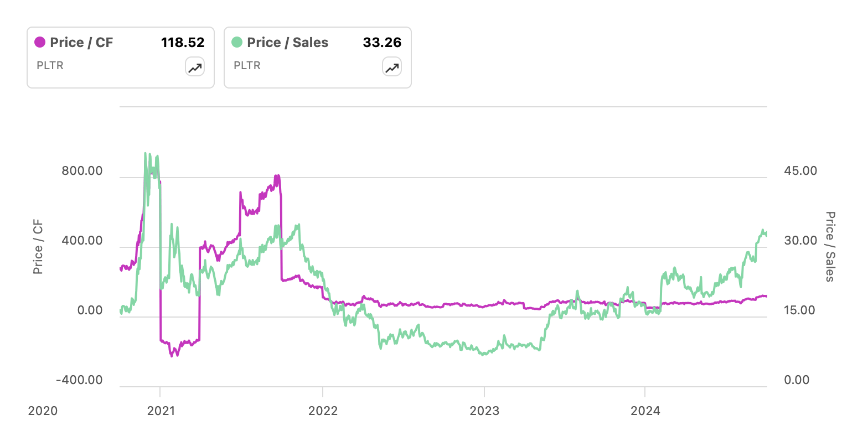The image size is (868, 436).
Task: Click the 118.52 value in the legend card
Action: (x=183, y=43)
